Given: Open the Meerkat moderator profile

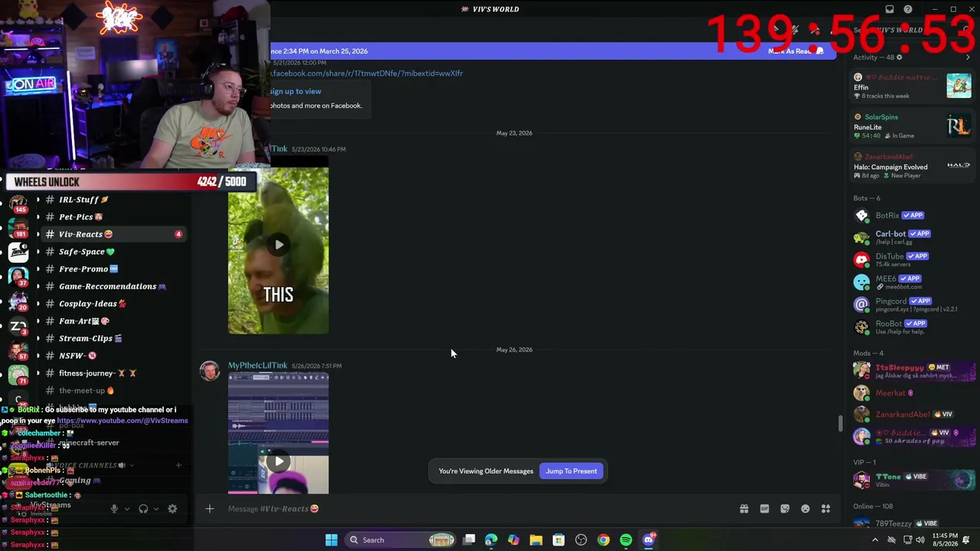Looking at the screenshot, I should 913,393.
